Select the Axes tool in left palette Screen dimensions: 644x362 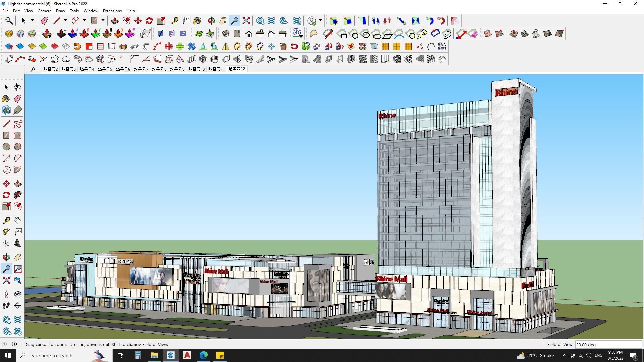pos(6,243)
